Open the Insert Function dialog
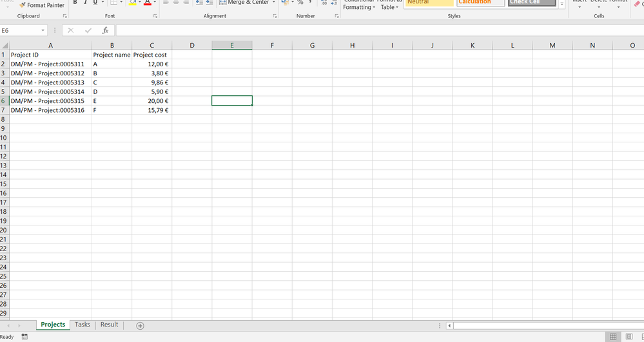 [105, 30]
